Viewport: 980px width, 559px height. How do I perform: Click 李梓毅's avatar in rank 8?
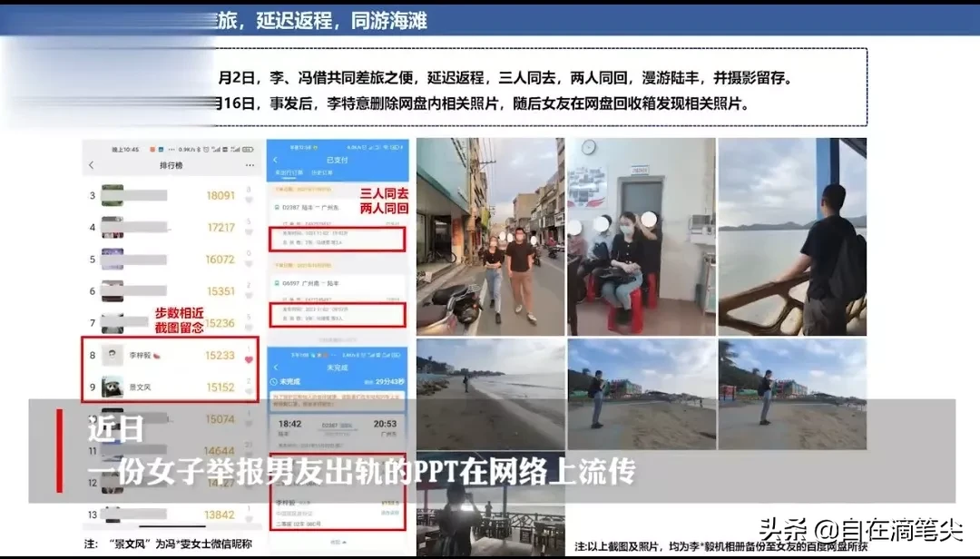click(x=112, y=355)
